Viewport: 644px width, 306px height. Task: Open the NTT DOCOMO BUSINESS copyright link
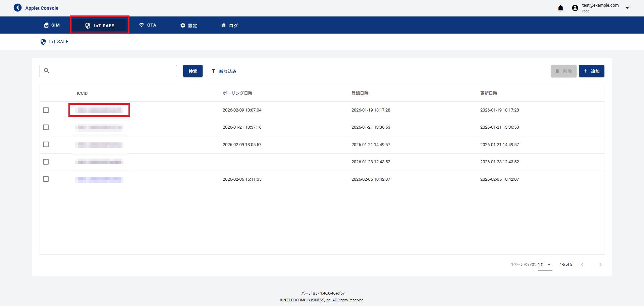(x=322, y=300)
